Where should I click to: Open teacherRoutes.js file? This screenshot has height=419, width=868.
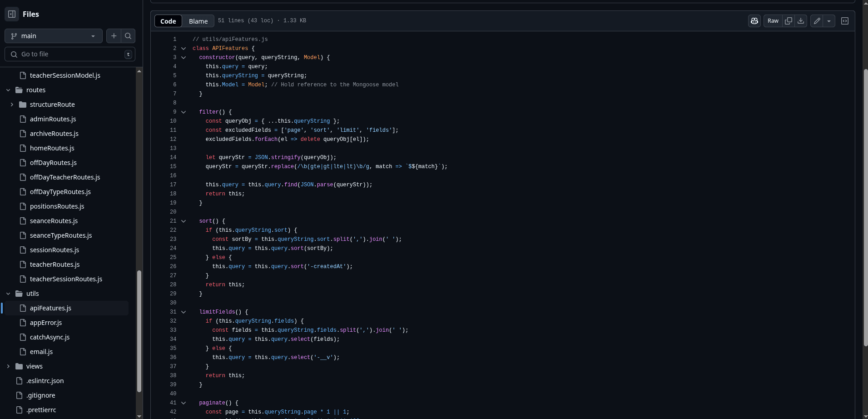pos(55,264)
